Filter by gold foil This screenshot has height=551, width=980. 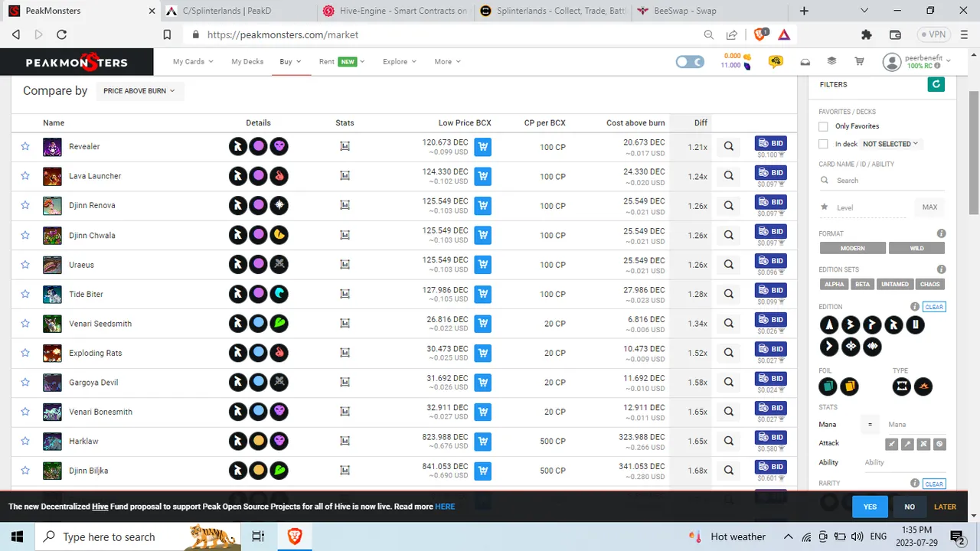(849, 386)
